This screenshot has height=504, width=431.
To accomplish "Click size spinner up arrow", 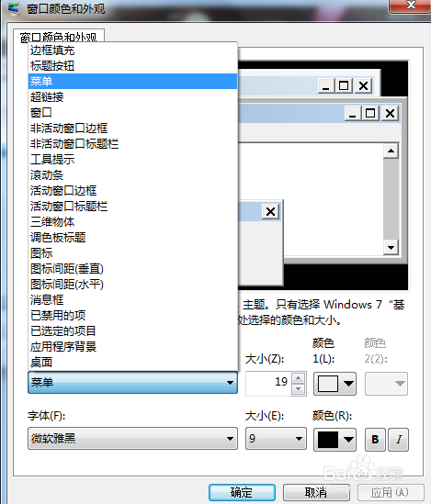I will pos(298,378).
